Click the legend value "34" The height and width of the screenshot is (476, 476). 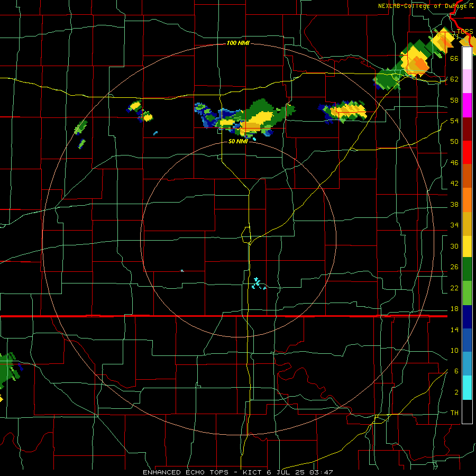454,225
